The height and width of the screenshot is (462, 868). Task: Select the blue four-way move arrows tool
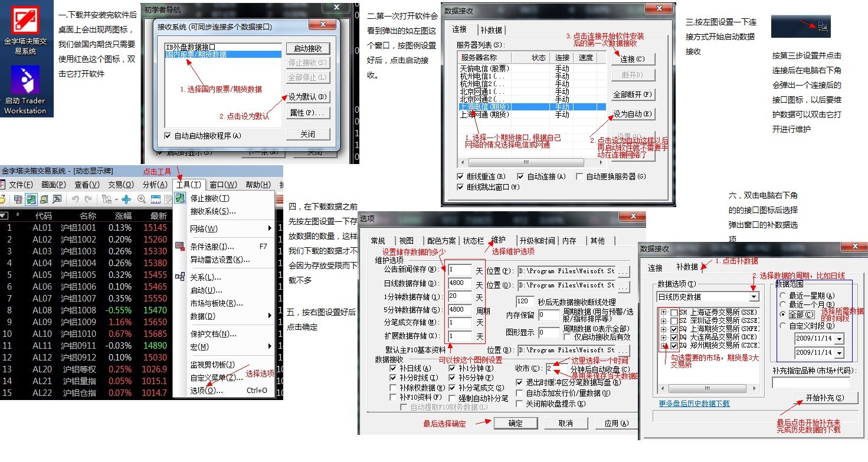[x=126, y=199]
